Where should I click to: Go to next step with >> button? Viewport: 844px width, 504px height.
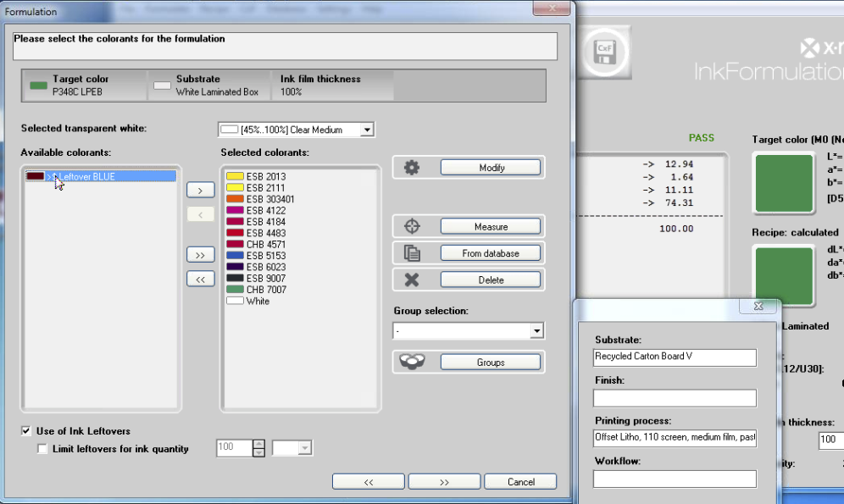click(444, 482)
